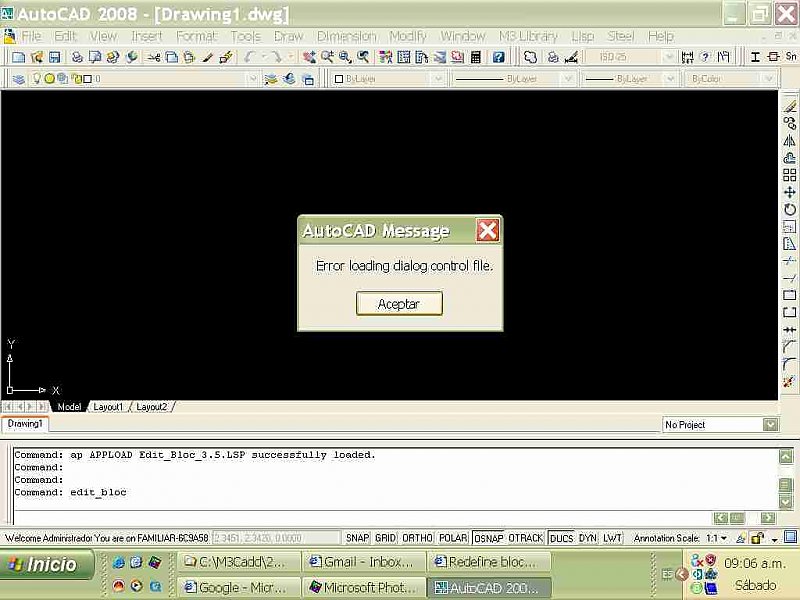
Task: Toggle OTRACK in status bar
Action: tap(526, 538)
